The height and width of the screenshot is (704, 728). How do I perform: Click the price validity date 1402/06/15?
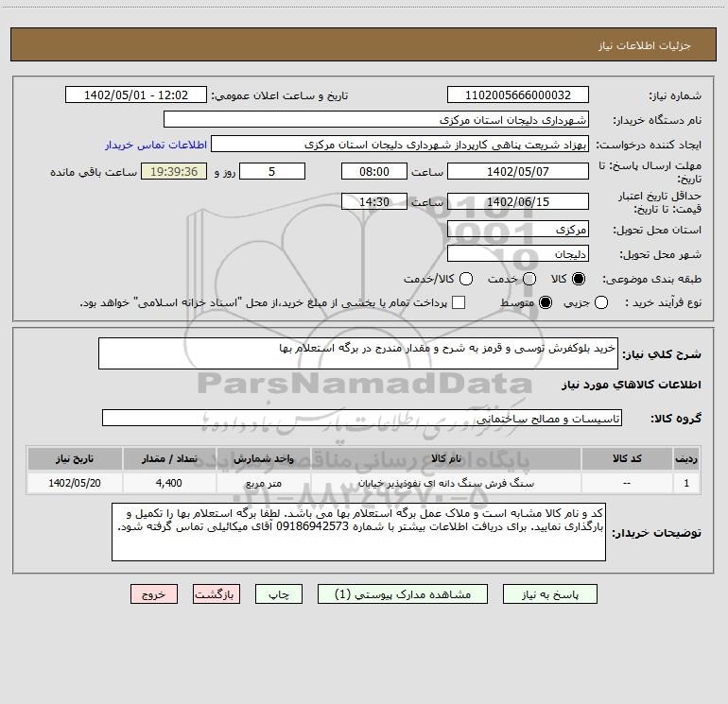click(518, 202)
